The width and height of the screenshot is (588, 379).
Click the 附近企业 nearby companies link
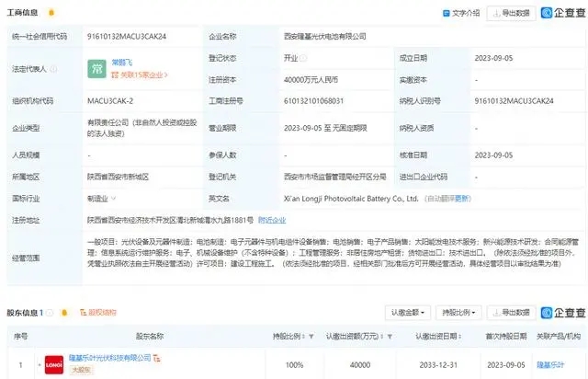[x=272, y=221]
